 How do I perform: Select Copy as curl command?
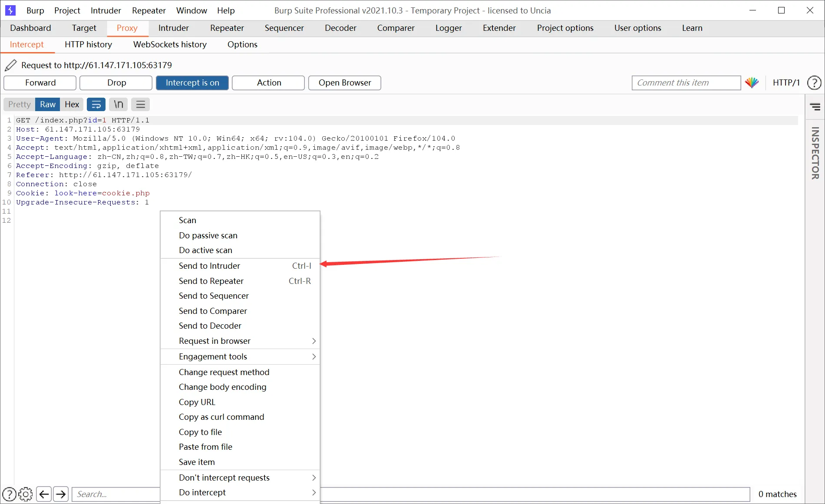(240, 417)
